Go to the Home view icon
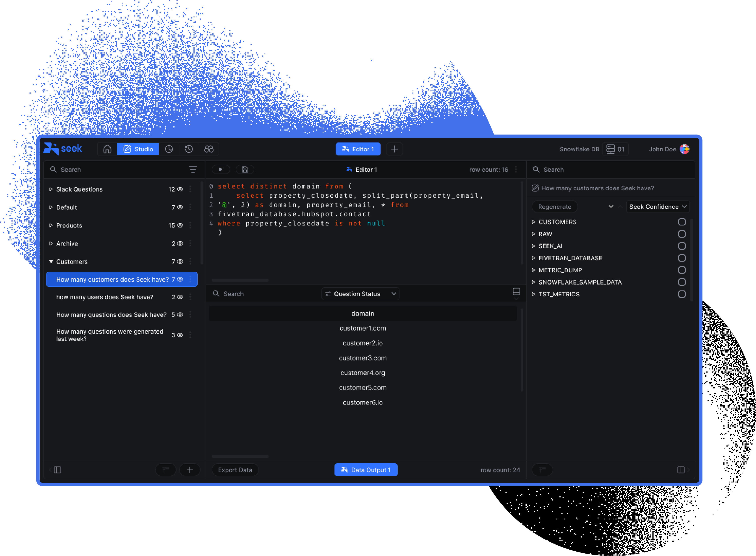 107,149
